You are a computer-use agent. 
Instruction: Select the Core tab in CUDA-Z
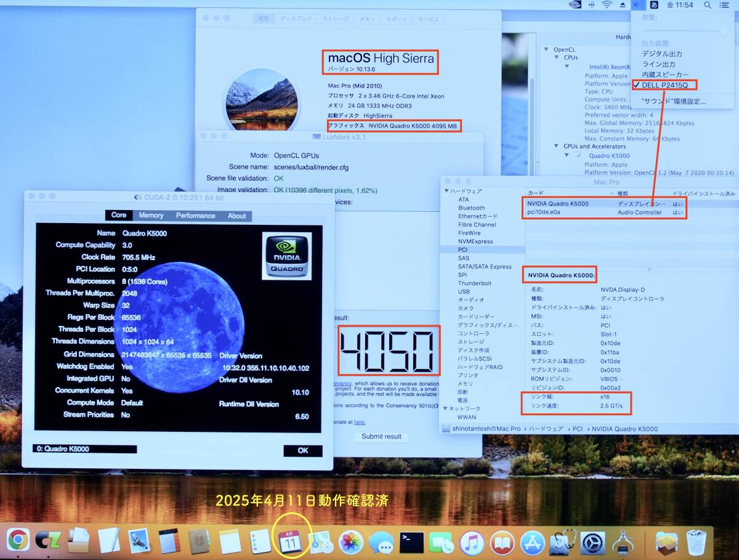(x=119, y=216)
